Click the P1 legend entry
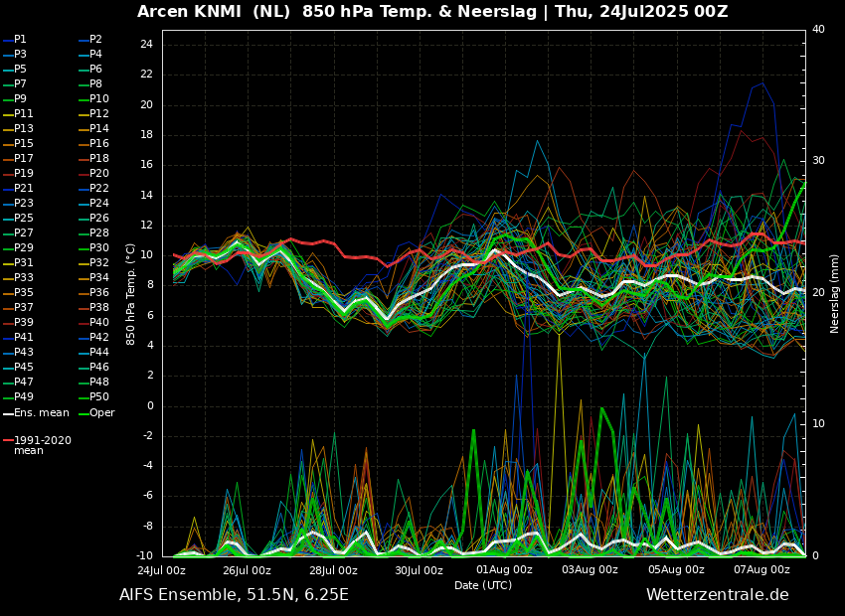This screenshot has height=616, width=845. 20,40
